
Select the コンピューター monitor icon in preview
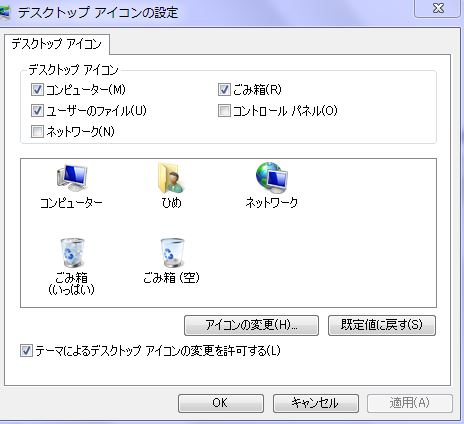[x=72, y=178]
